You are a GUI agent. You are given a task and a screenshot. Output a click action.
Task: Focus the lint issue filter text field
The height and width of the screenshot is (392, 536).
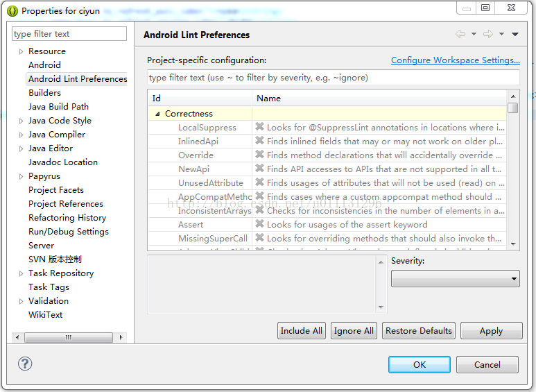(334, 78)
